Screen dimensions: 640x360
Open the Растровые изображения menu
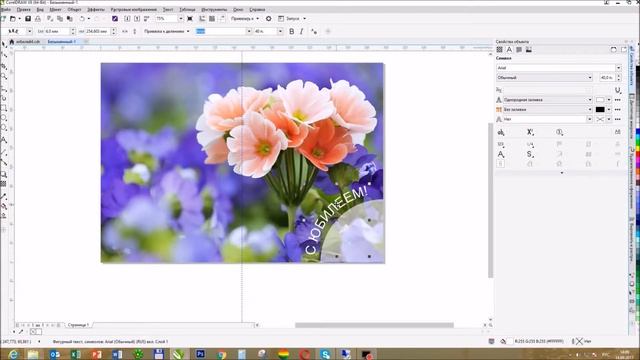(x=133, y=9)
